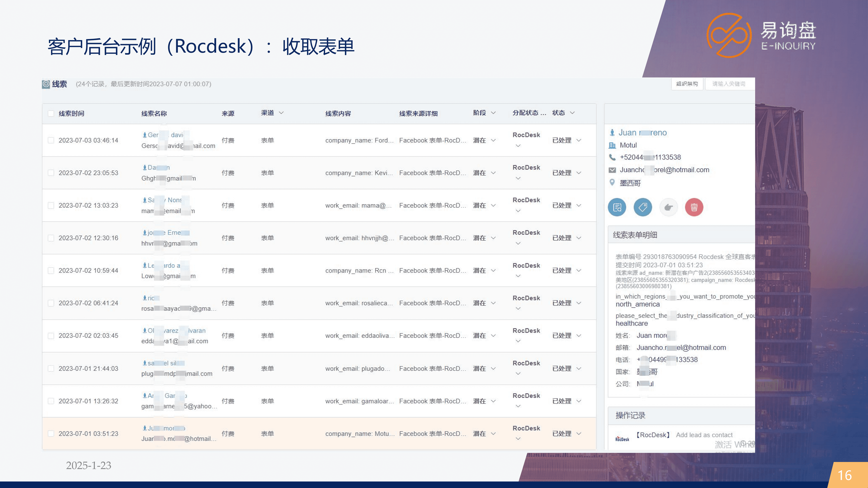Open the 状态 column filter dropdown

click(572, 113)
